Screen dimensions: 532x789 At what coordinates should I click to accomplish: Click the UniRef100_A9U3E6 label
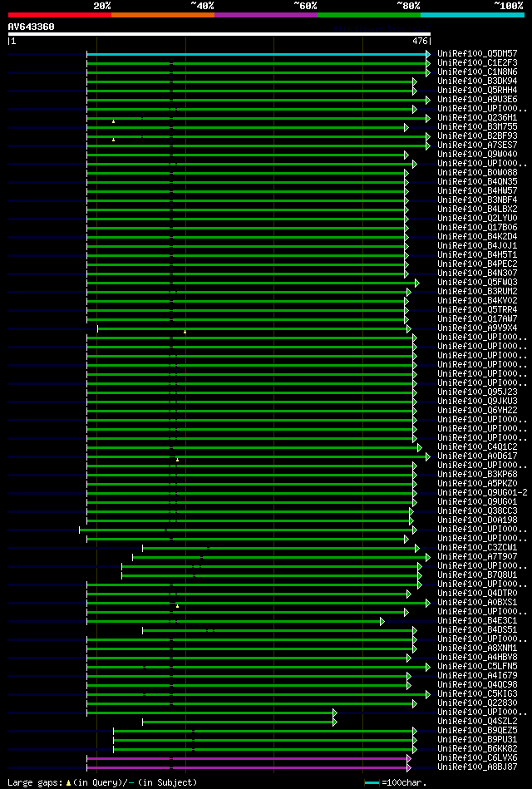coord(477,100)
